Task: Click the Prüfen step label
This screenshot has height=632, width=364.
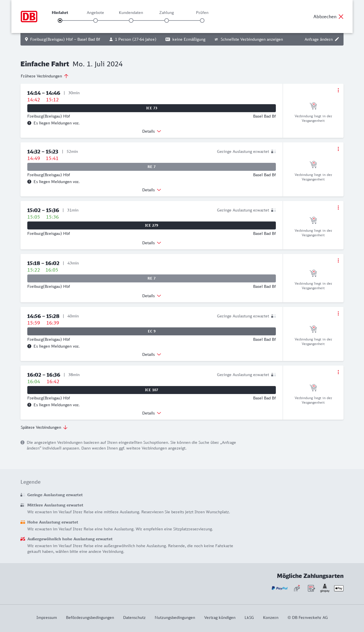Action: point(202,13)
